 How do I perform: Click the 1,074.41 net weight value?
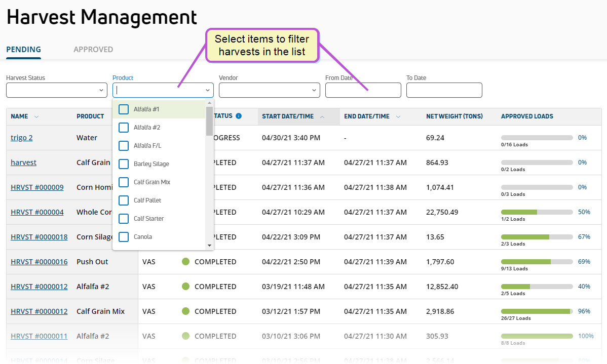(x=440, y=187)
